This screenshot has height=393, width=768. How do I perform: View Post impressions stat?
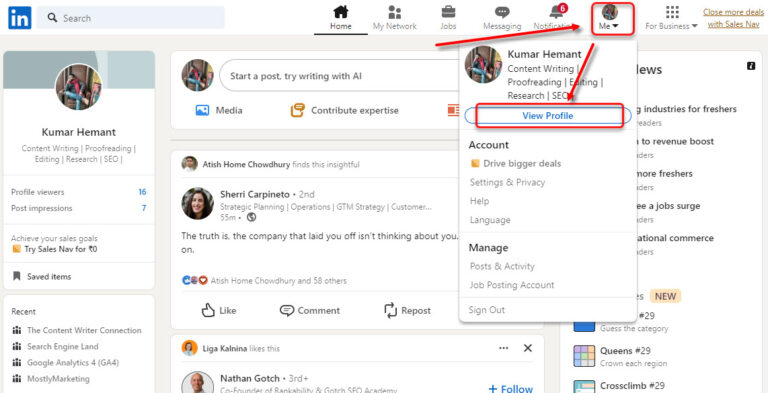78,208
